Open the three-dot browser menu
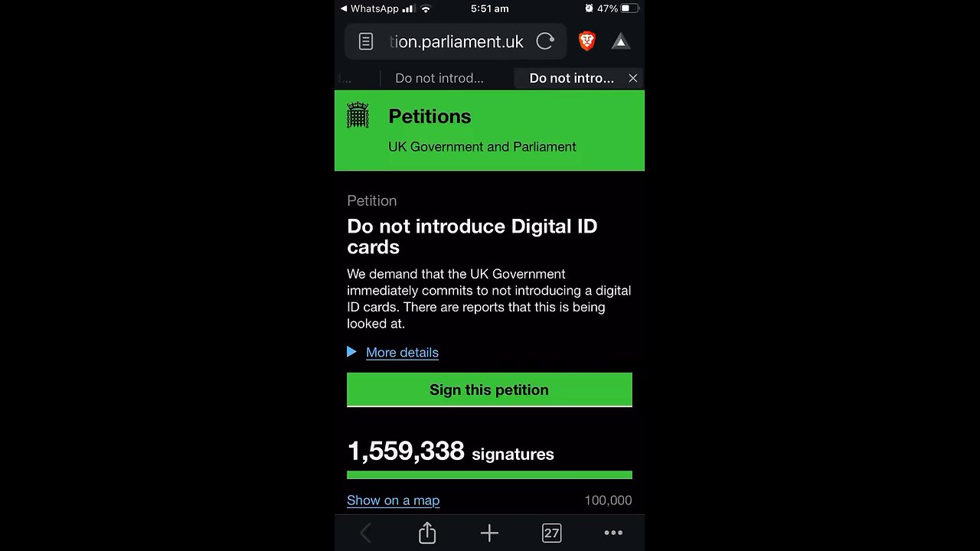Screen dimensions: 980x551 (x=613, y=533)
